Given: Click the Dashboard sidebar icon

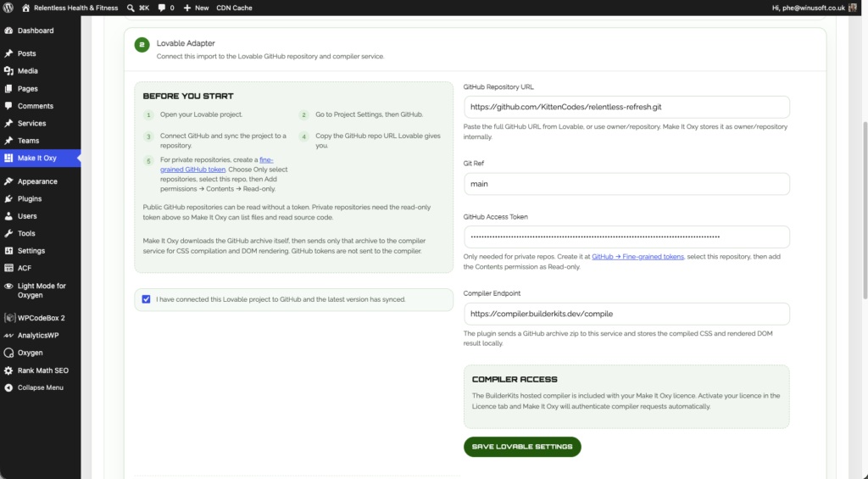Looking at the screenshot, I should (x=8, y=31).
